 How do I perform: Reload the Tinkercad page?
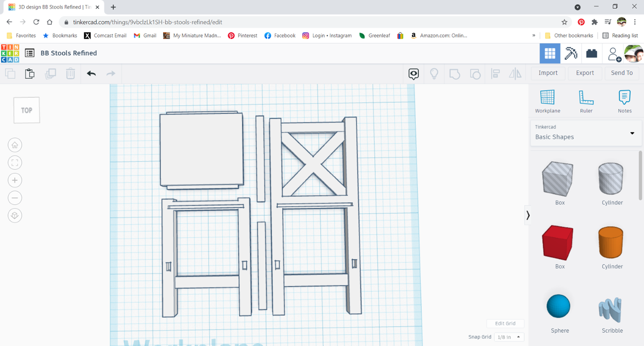36,22
